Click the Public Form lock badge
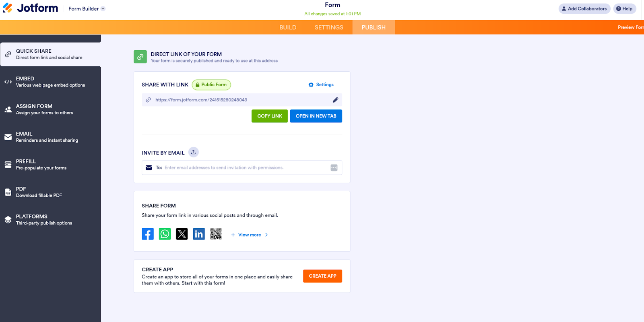 point(211,85)
